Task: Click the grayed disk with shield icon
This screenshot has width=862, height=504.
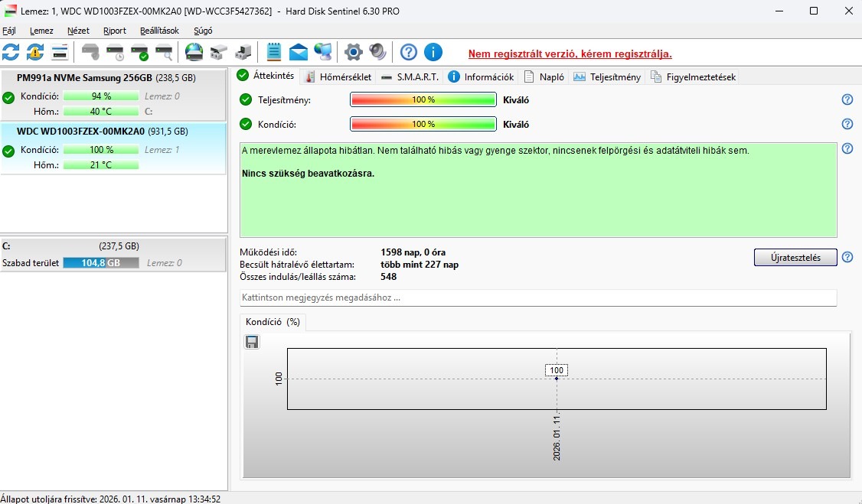Action: (90, 52)
